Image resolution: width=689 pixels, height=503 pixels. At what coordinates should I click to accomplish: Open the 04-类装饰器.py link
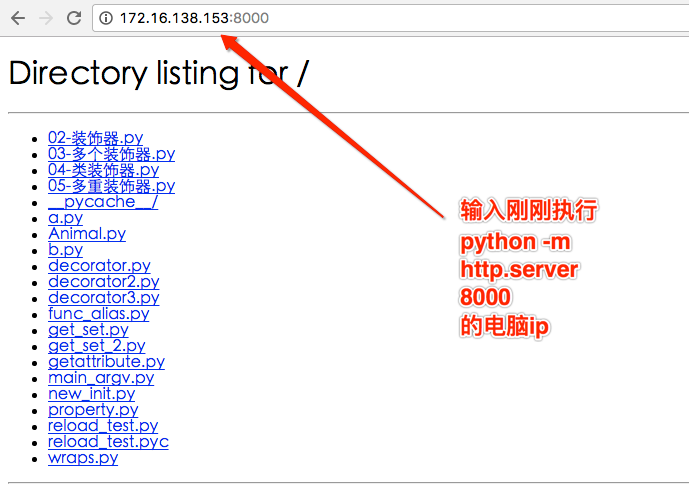103,170
